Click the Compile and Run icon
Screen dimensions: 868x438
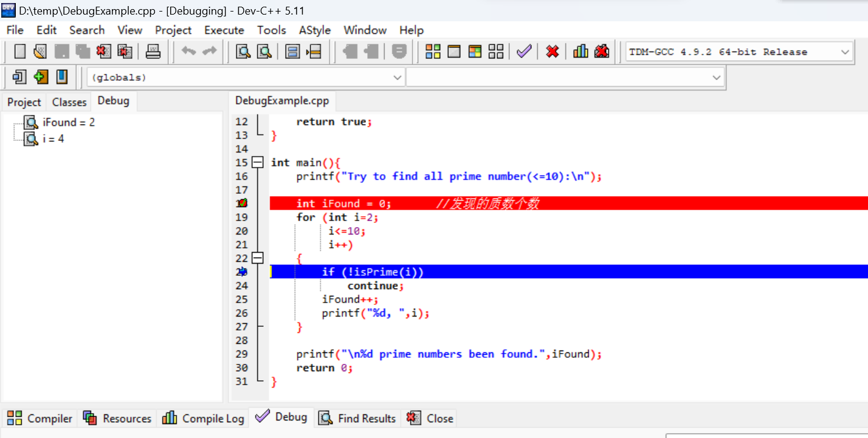click(475, 52)
